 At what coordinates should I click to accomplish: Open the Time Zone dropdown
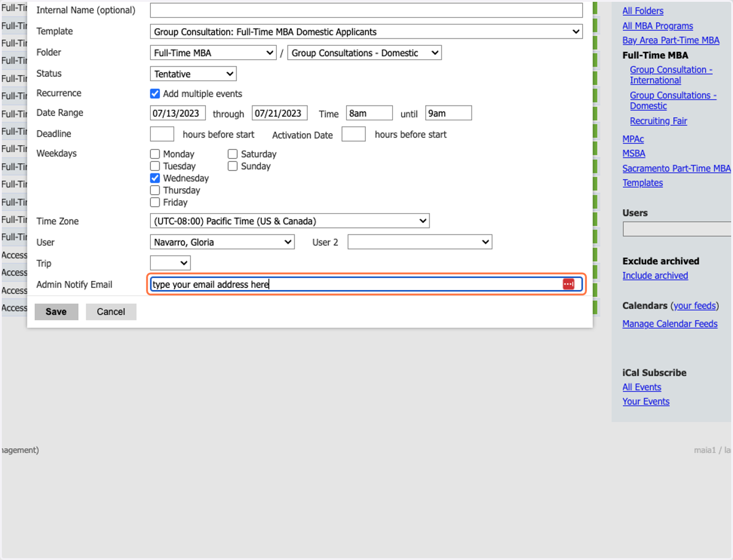[x=290, y=221]
